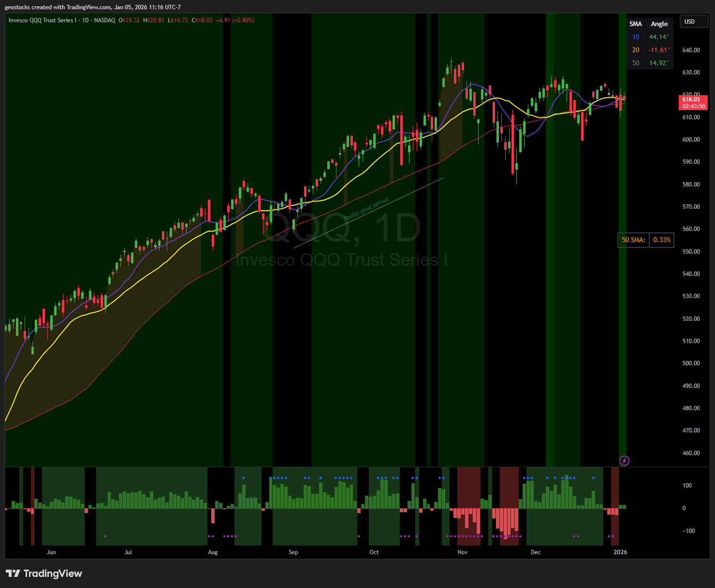Click the current price label 618.03
Viewport: 715px width, 588px height.
pos(691,100)
